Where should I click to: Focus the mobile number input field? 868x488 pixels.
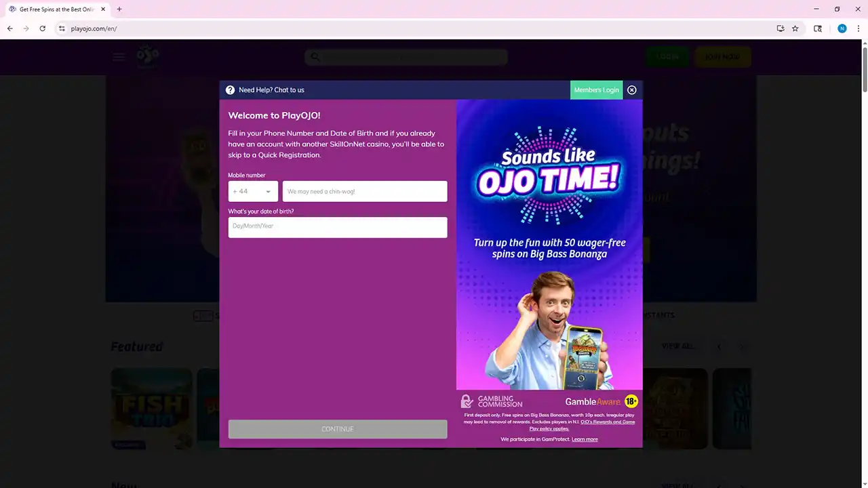click(365, 191)
